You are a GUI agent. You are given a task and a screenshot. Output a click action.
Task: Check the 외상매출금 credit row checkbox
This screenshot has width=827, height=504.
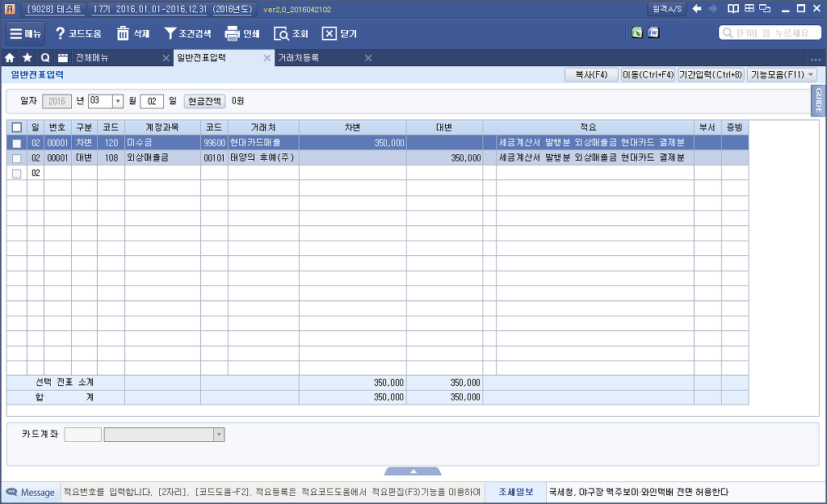[x=17, y=158]
